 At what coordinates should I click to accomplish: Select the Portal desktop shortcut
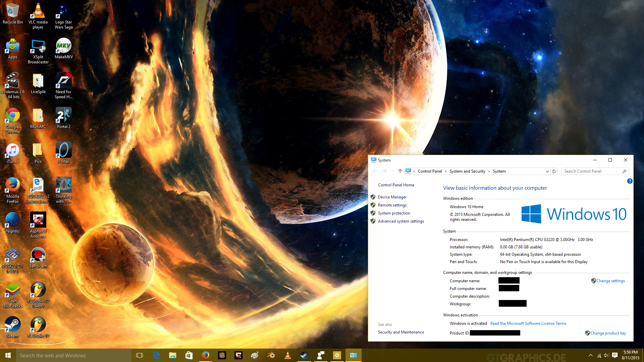[63, 154]
